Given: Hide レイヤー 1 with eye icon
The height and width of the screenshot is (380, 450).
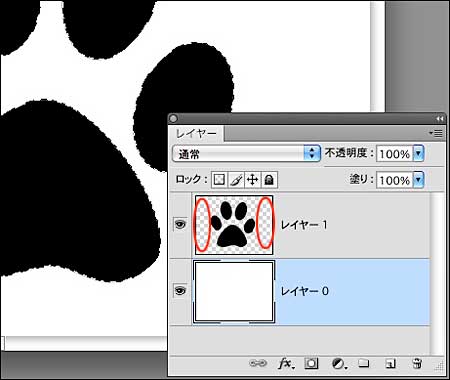Looking at the screenshot, I should tap(180, 224).
